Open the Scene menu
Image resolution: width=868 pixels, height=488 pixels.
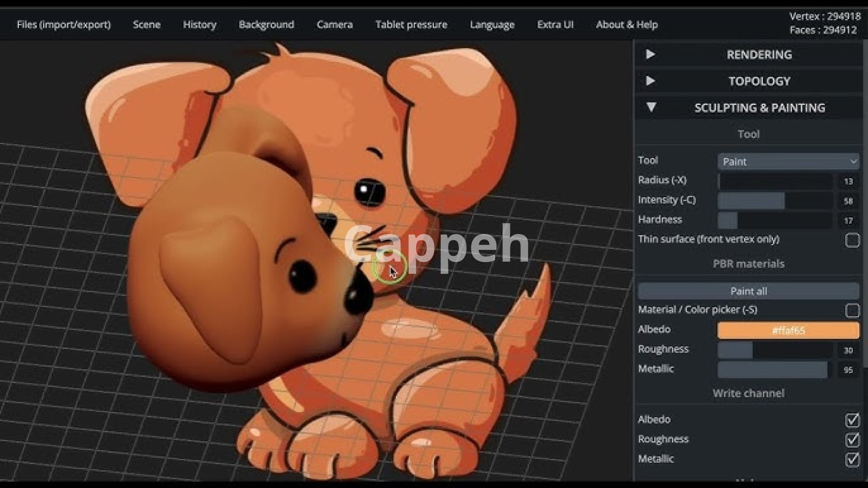146,24
